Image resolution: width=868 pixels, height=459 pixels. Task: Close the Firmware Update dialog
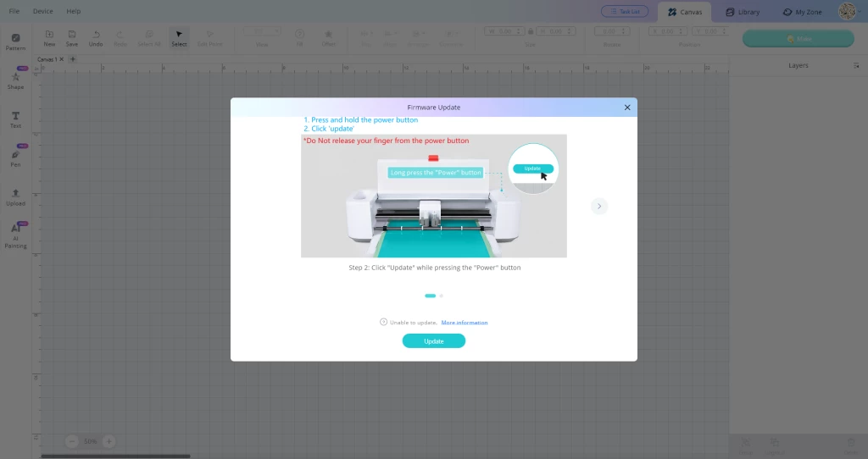click(x=627, y=108)
